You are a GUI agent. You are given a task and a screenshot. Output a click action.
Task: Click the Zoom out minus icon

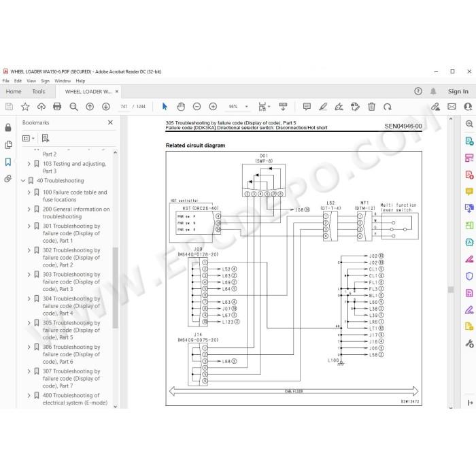click(x=197, y=107)
